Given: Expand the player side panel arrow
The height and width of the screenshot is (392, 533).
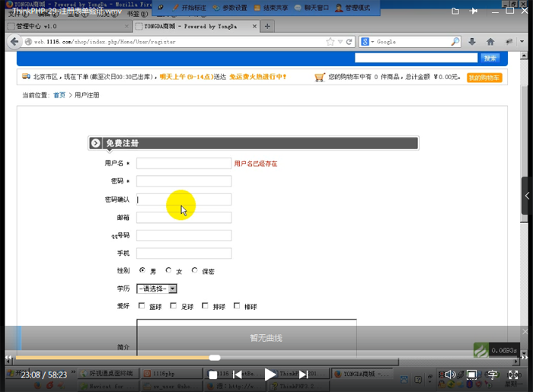Looking at the screenshot, I should click(x=527, y=196).
